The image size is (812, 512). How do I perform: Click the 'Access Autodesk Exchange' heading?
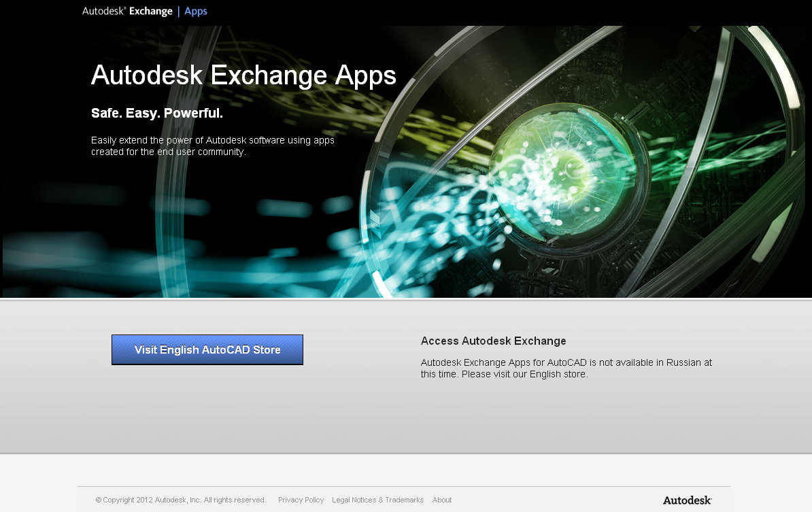(494, 341)
